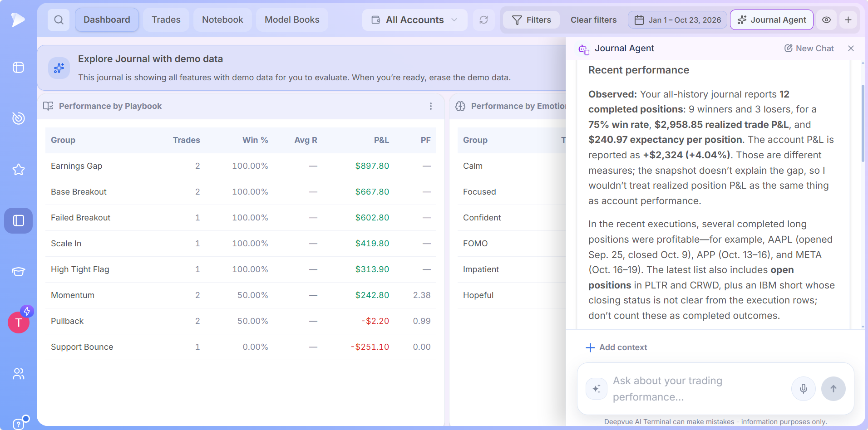Screen dimensions: 868x430
Task: Click Clear filters
Action: [593, 20]
